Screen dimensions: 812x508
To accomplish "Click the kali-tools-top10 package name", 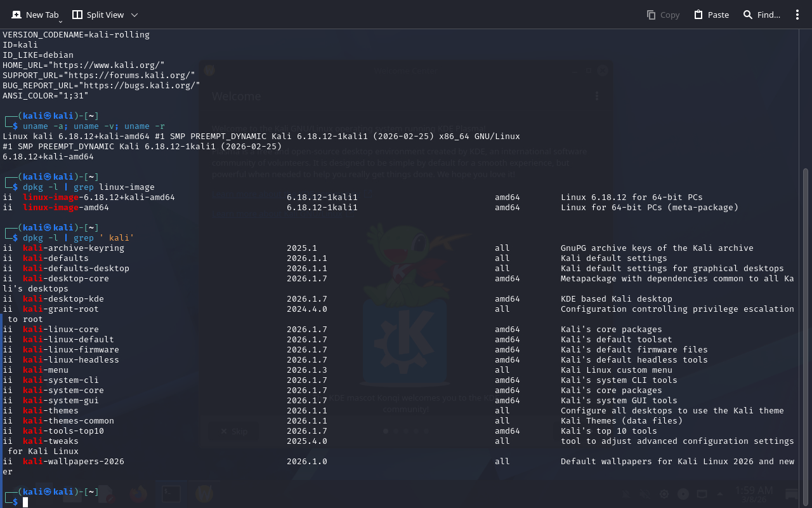I will click(63, 431).
